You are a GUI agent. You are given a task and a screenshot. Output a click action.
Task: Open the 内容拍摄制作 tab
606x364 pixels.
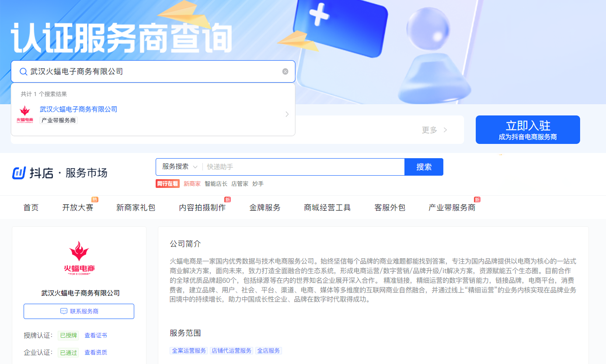[x=202, y=208]
